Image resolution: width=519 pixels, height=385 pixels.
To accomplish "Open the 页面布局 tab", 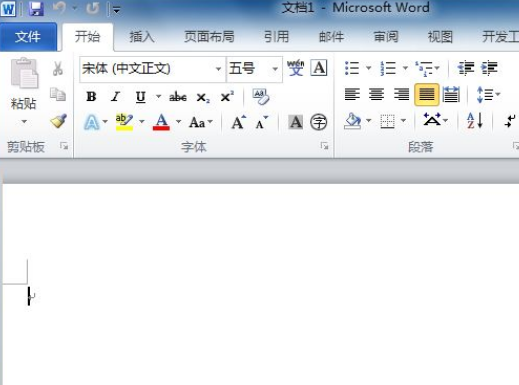I will pyautogui.click(x=209, y=37).
